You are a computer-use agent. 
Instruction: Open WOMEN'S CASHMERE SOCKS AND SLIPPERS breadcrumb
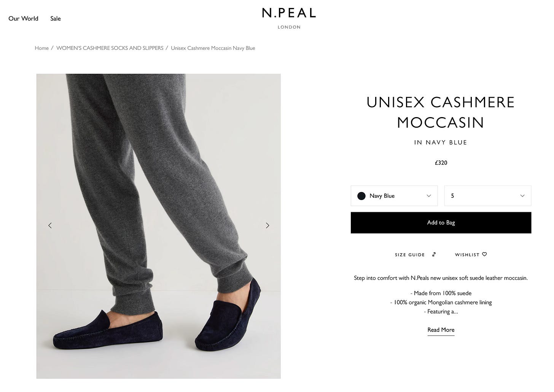110,48
